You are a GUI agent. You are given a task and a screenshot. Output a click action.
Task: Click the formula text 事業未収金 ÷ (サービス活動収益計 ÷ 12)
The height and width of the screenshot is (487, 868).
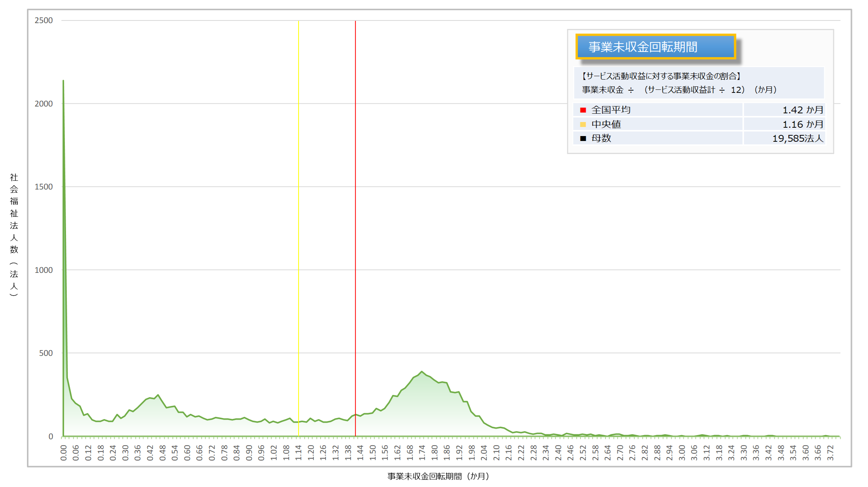679,90
